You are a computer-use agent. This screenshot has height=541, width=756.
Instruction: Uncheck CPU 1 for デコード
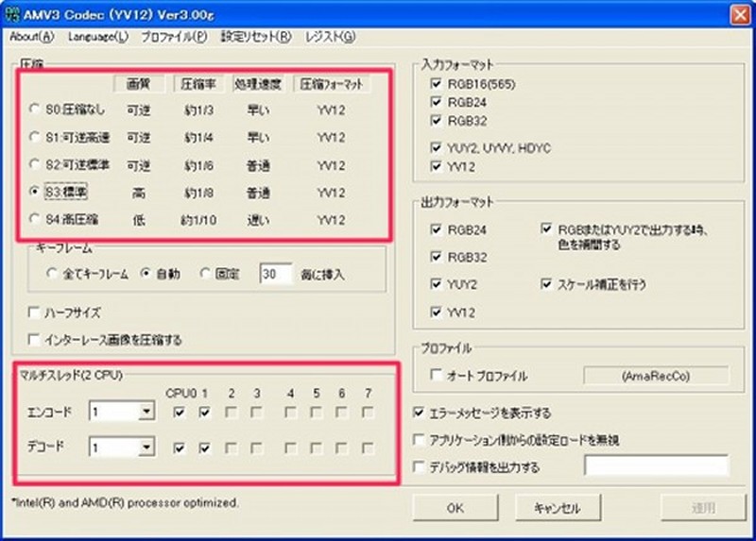click(204, 448)
